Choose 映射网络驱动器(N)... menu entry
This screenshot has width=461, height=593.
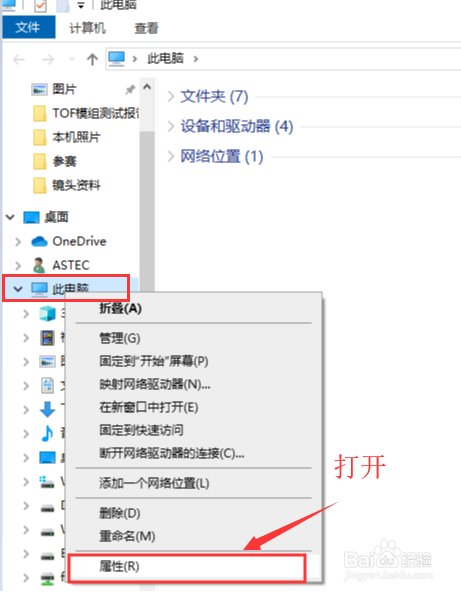click(155, 384)
